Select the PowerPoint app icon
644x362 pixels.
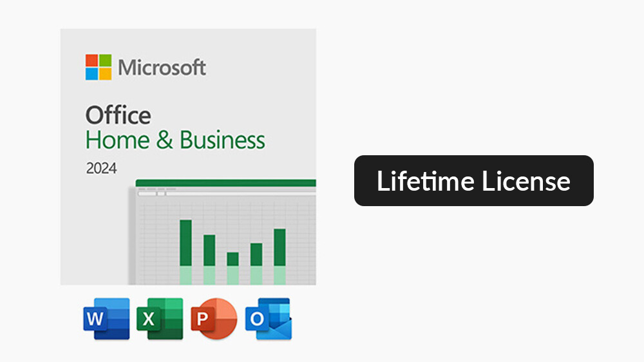coord(214,319)
